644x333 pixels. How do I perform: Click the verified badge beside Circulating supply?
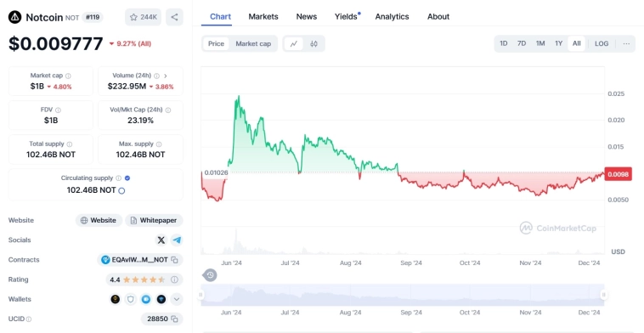pyautogui.click(x=127, y=178)
